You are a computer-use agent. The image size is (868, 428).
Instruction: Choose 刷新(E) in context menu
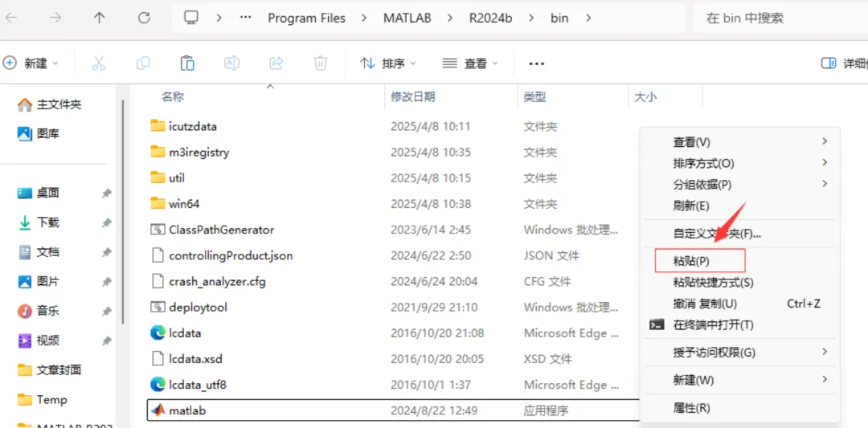(739, 206)
